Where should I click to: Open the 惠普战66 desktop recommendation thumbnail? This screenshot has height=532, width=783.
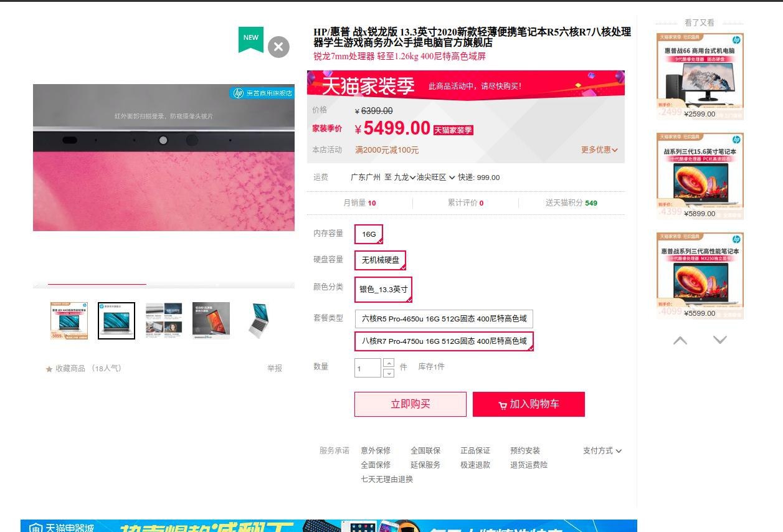700,76
